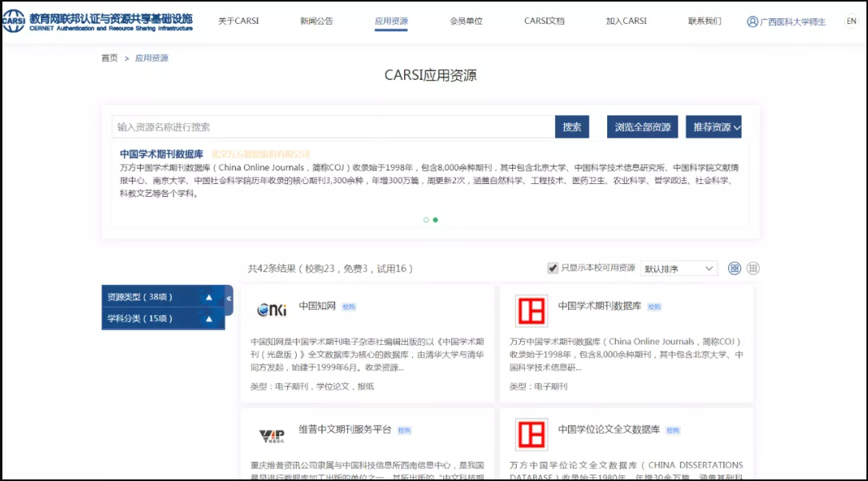
Task: Click the 维普 VIP logo
Action: click(x=272, y=435)
